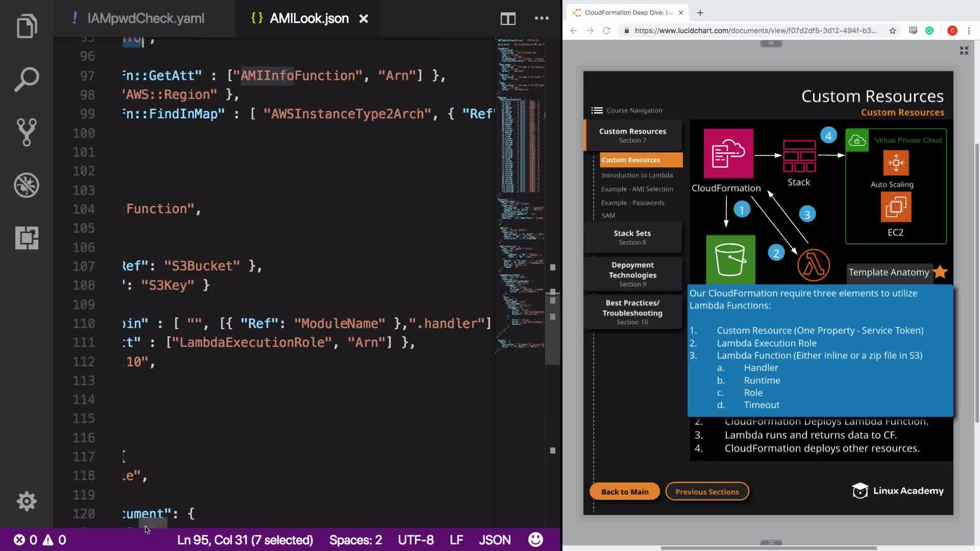Select Introduction to Lambda navigation item

point(637,175)
